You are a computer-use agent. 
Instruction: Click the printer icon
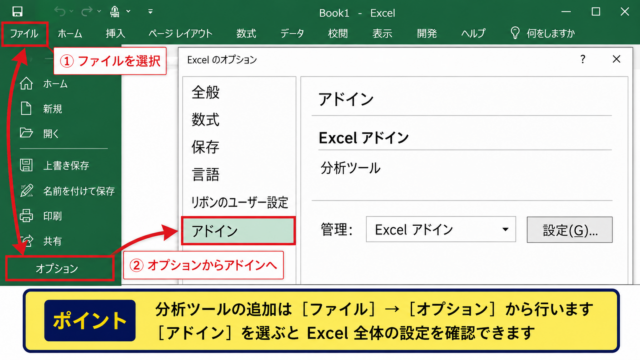pos(26,215)
